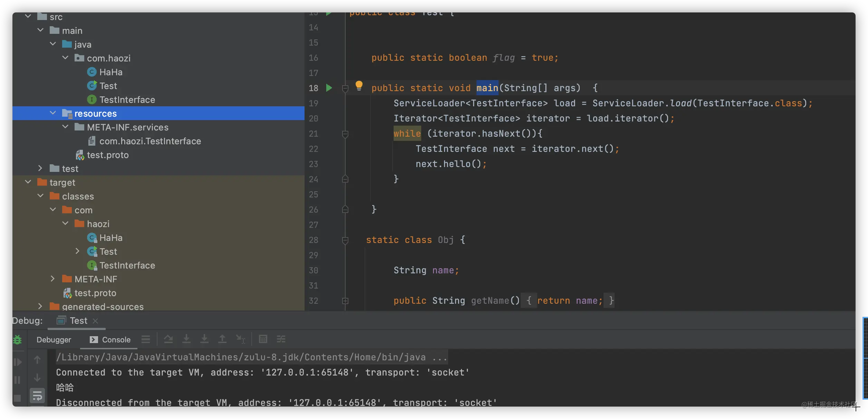Click the up arrow in console gutter

coord(37,360)
